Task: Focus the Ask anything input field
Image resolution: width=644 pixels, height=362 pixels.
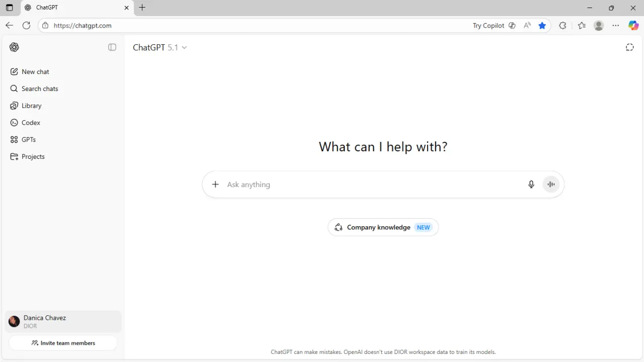Action: tap(372, 185)
